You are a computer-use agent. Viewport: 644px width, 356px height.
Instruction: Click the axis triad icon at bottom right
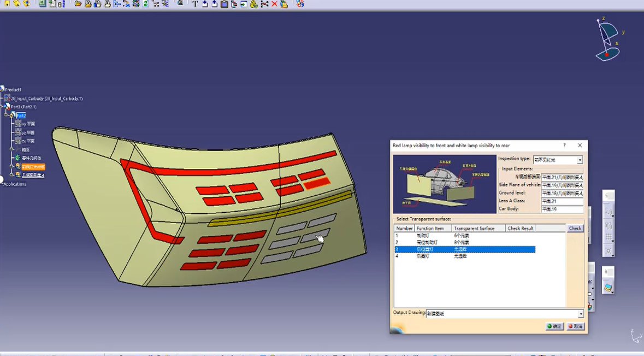click(x=635, y=335)
